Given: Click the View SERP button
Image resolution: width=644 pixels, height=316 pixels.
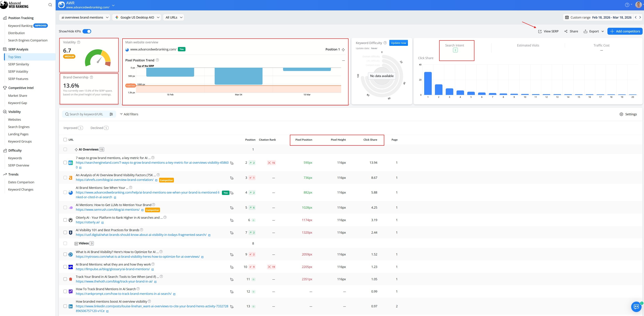Looking at the screenshot, I should [x=548, y=31].
